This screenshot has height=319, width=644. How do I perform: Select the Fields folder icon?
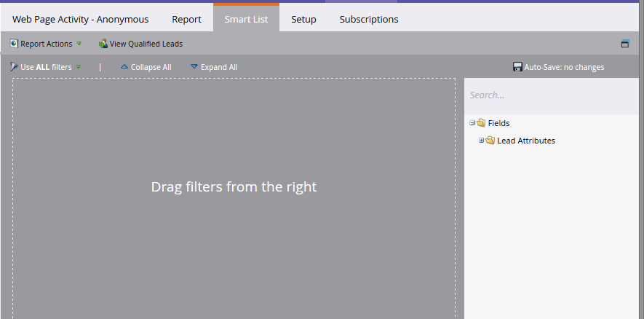pyautogui.click(x=481, y=123)
